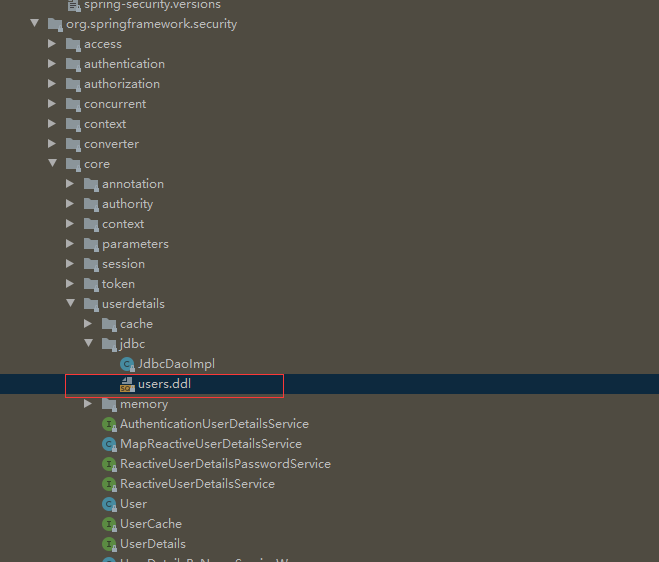The height and width of the screenshot is (562, 659).
Task: Expand the concurrent package arrow
Action: point(52,103)
